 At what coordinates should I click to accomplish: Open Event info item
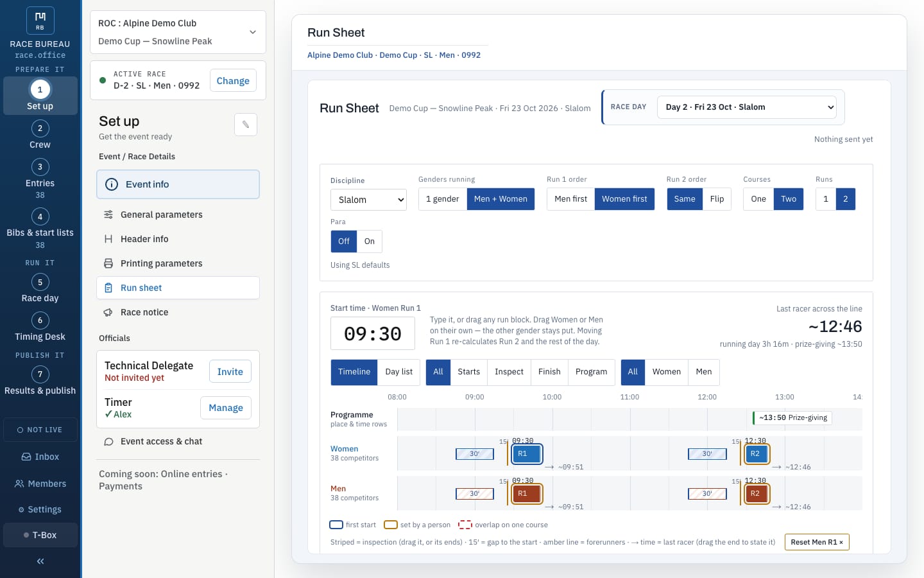click(178, 184)
